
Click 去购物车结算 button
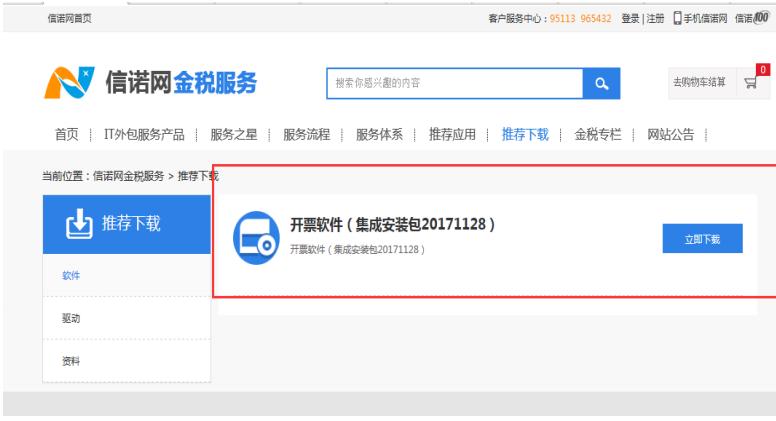pos(699,82)
